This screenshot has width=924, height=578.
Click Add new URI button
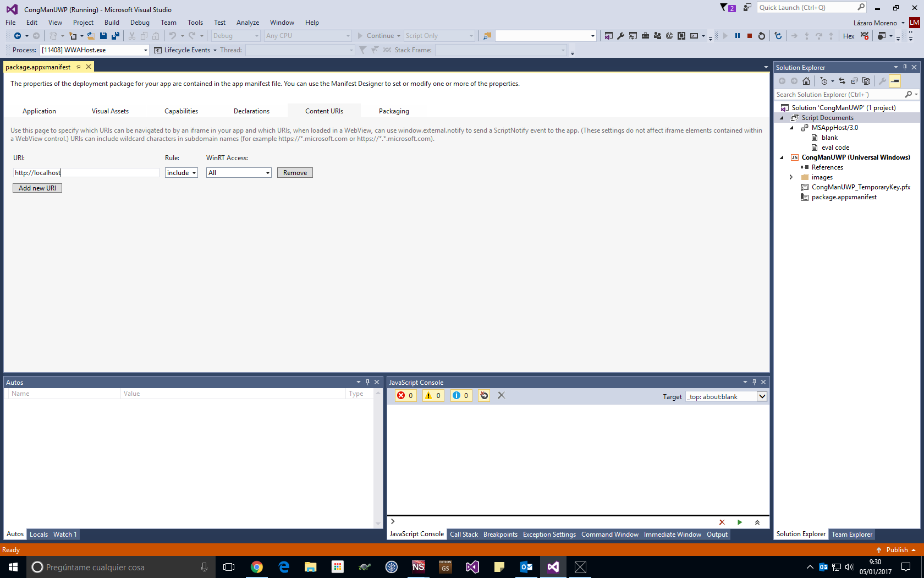(x=37, y=188)
